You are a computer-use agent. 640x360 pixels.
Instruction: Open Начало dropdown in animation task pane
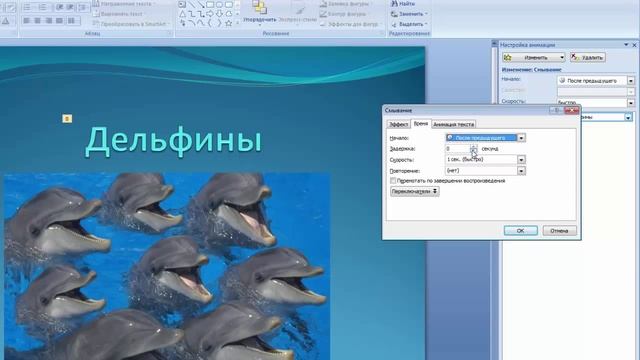coord(631,81)
